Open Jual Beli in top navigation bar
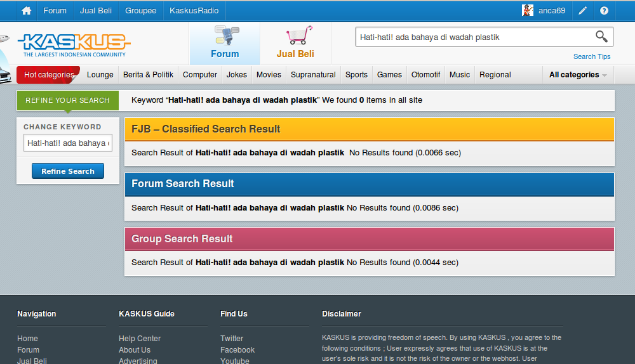Screen dimensions: 635x364 pos(96,11)
